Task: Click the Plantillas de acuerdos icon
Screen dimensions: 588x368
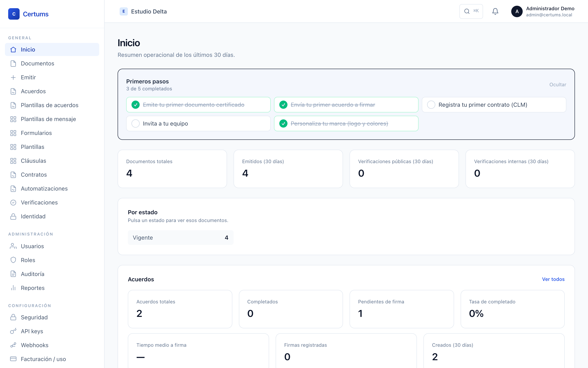Action: coord(13,105)
